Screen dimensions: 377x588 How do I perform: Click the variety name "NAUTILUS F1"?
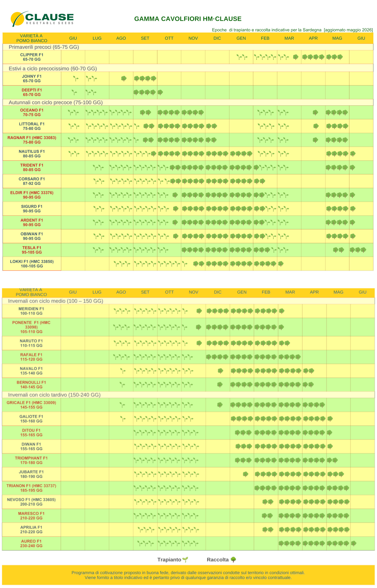(x=32, y=152)
